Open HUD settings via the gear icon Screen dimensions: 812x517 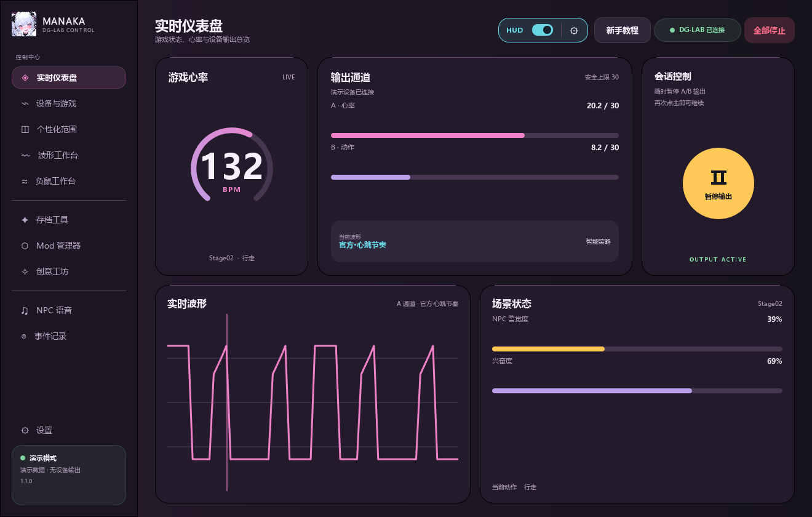click(574, 30)
